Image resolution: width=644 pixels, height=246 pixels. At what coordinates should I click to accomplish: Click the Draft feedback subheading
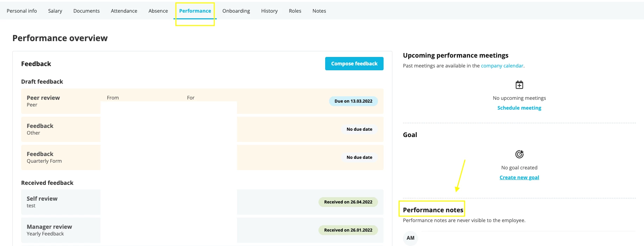pyautogui.click(x=42, y=82)
